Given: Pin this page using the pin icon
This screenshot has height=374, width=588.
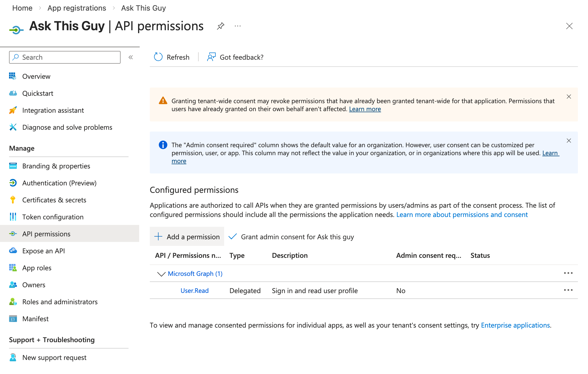Looking at the screenshot, I should pyautogui.click(x=220, y=26).
